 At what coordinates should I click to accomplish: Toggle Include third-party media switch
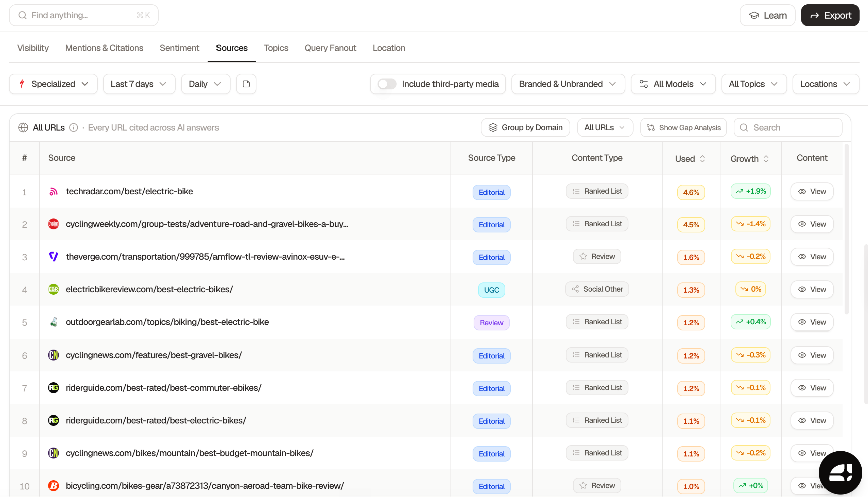(x=387, y=84)
